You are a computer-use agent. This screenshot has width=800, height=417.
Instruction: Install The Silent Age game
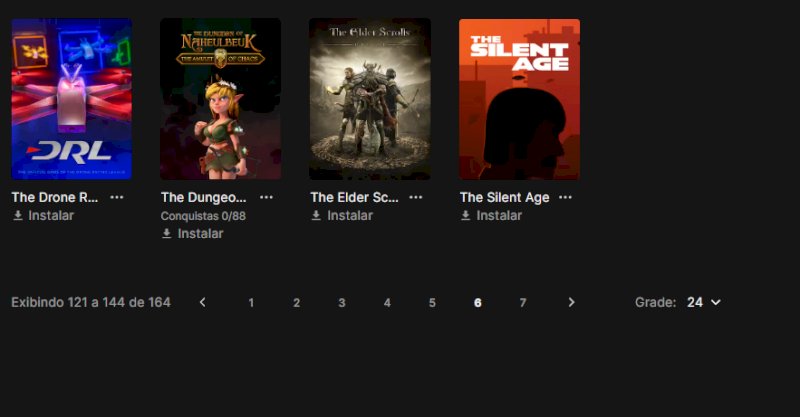tap(492, 215)
